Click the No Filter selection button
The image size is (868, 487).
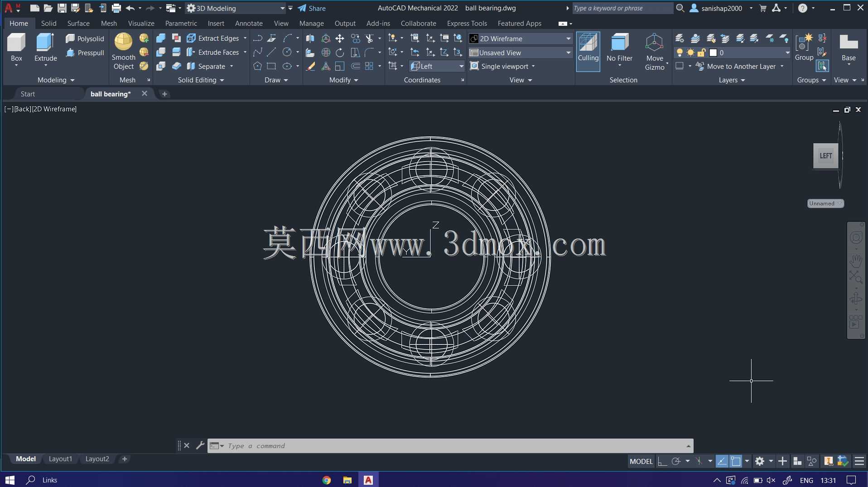[x=619, y=50]
